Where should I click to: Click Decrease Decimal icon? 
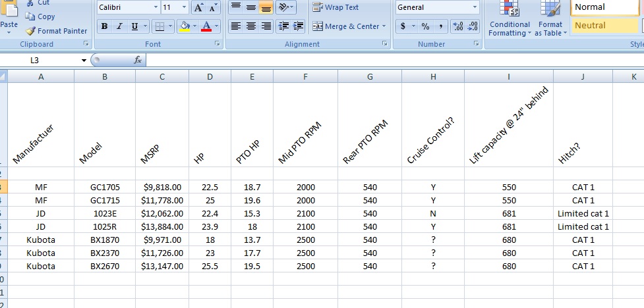473,27
